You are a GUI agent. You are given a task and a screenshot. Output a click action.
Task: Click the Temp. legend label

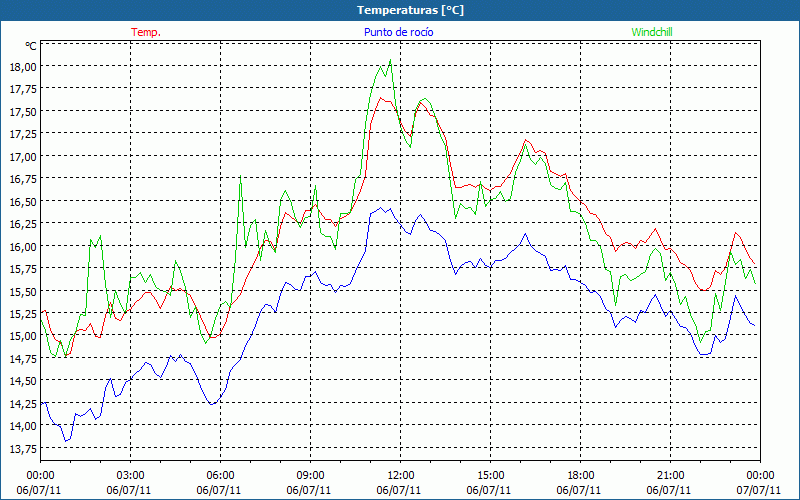click(146, 32)
